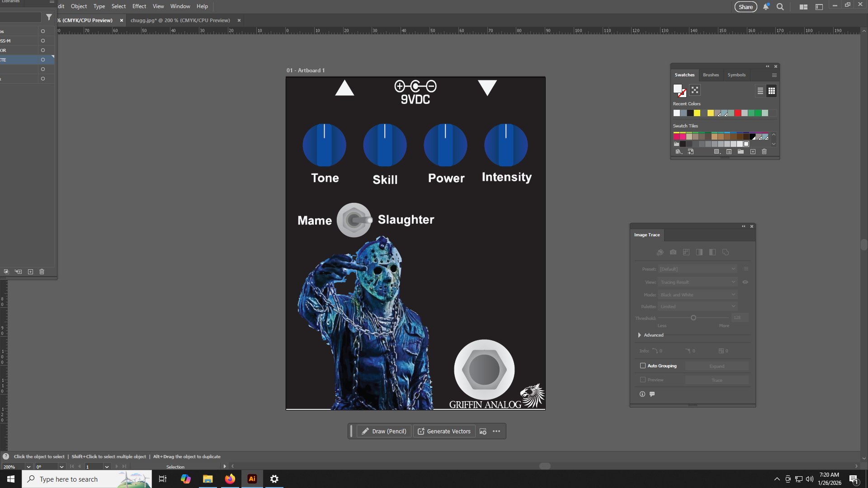Toggle visibility circle of first layer row
Viewport: 868px width, 488px height.
pyautogui.click(x=43, y=31)
